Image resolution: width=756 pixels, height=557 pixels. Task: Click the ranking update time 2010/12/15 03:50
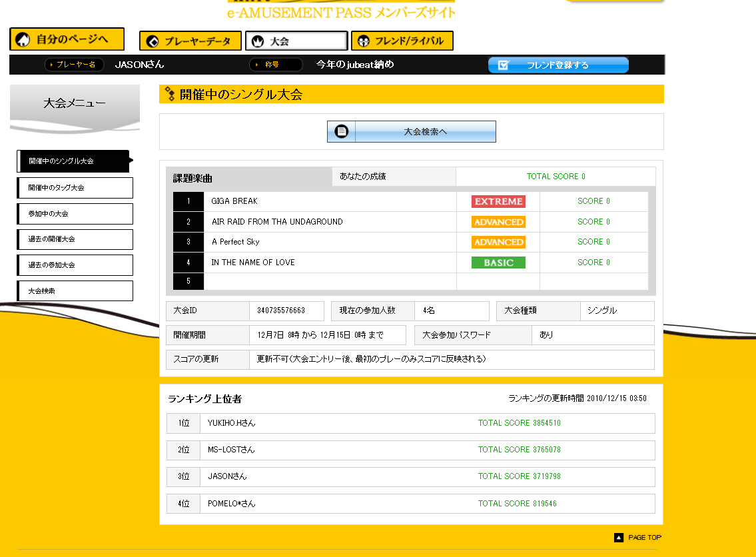tap(617, 398)
